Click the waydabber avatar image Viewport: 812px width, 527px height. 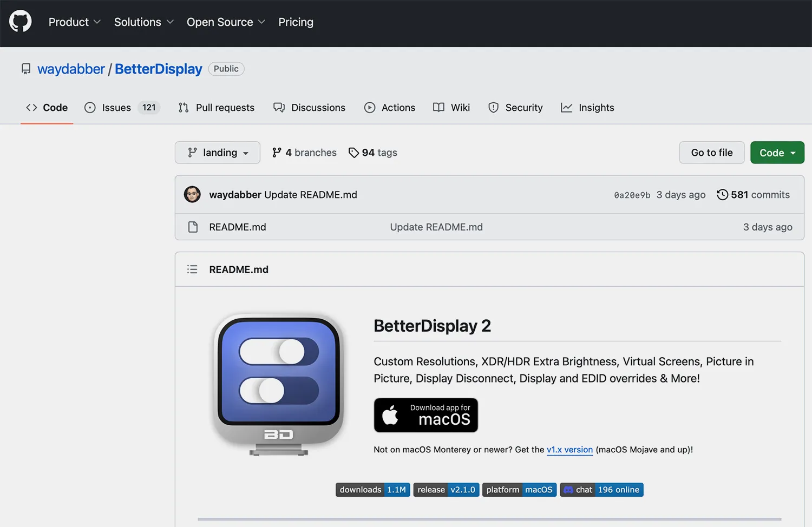[192, 194]
